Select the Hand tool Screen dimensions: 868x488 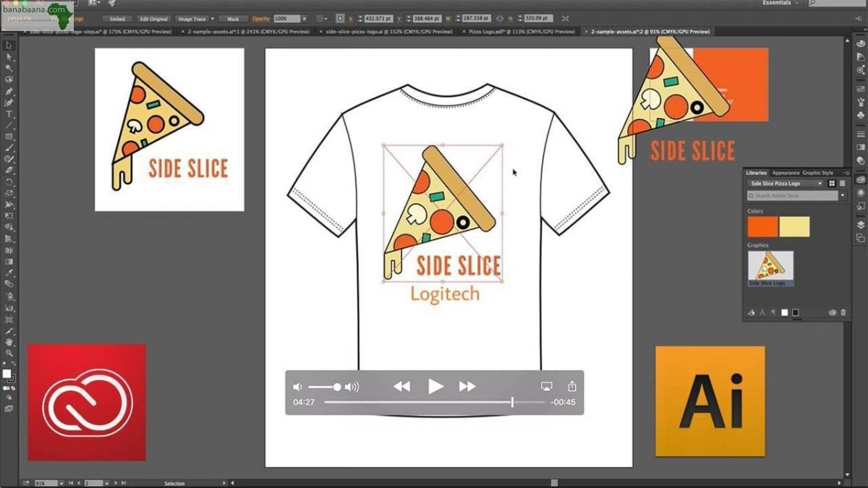click(9, 341)
